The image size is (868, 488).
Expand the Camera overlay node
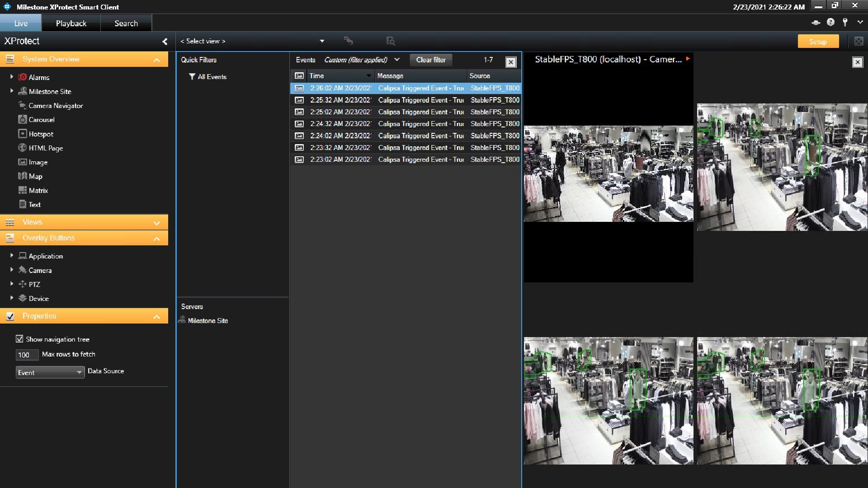point(12,270)
